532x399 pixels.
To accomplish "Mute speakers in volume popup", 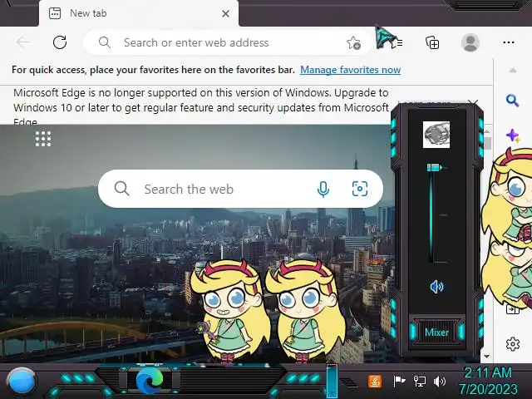I will [436, 287].
